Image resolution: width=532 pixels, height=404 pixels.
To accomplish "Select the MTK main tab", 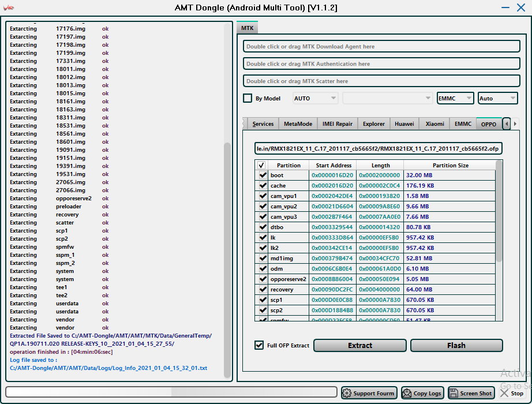I will point(248,28).
